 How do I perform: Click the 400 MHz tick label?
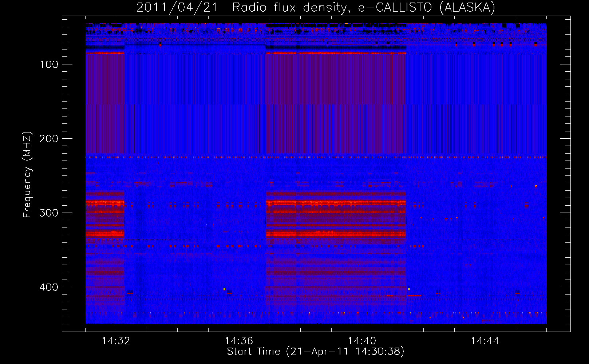click(x=49, y=287)
